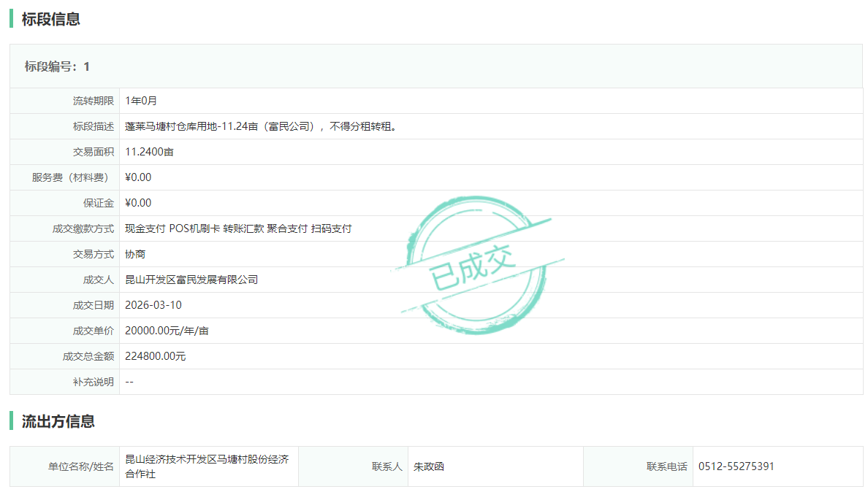Click the 流转期限 value 1年0月

click(141, 101)
